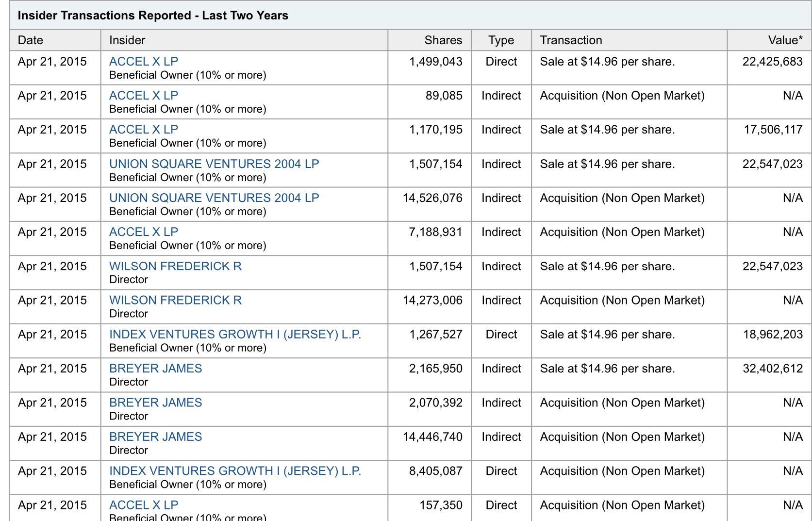Select value cell 32,402,612
This screenshot has width=812, height=521.
click(773, 369)
